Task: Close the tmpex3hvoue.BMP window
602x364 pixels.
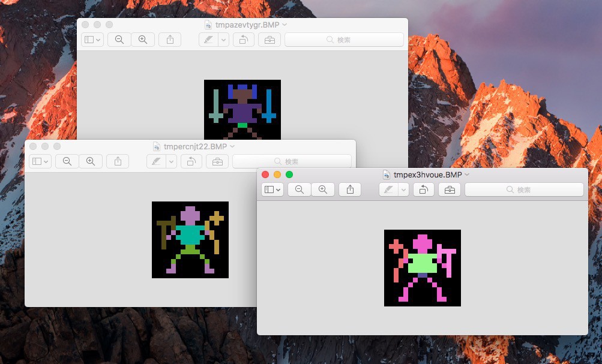Action: click(265, 175)
